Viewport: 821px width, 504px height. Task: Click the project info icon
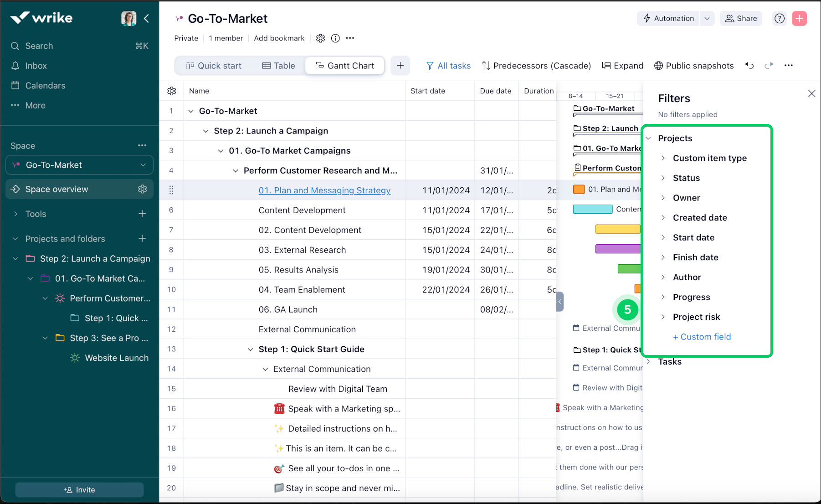[x=335, y=38]
